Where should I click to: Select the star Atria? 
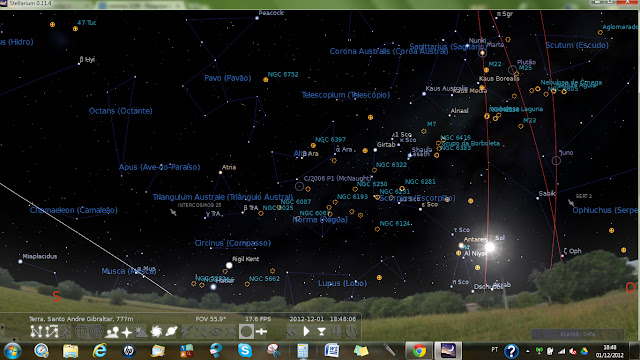pyautogui.click(x=220, y=172)
